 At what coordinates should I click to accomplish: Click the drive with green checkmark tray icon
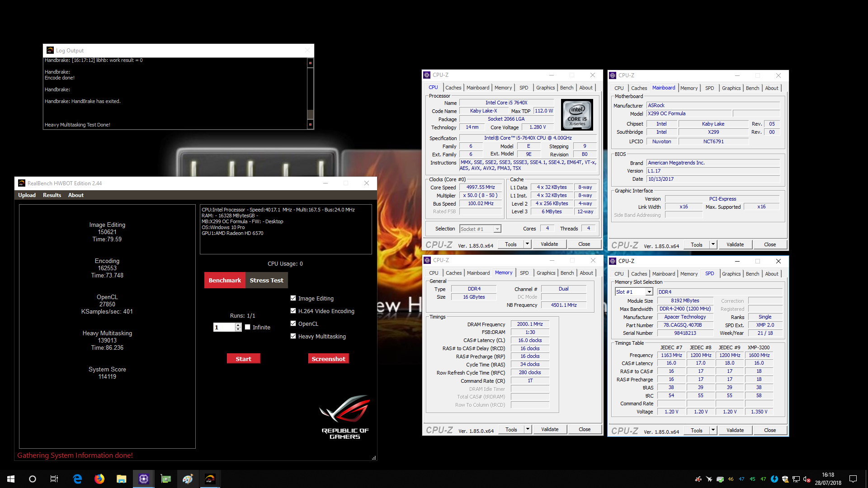point(720,479)
